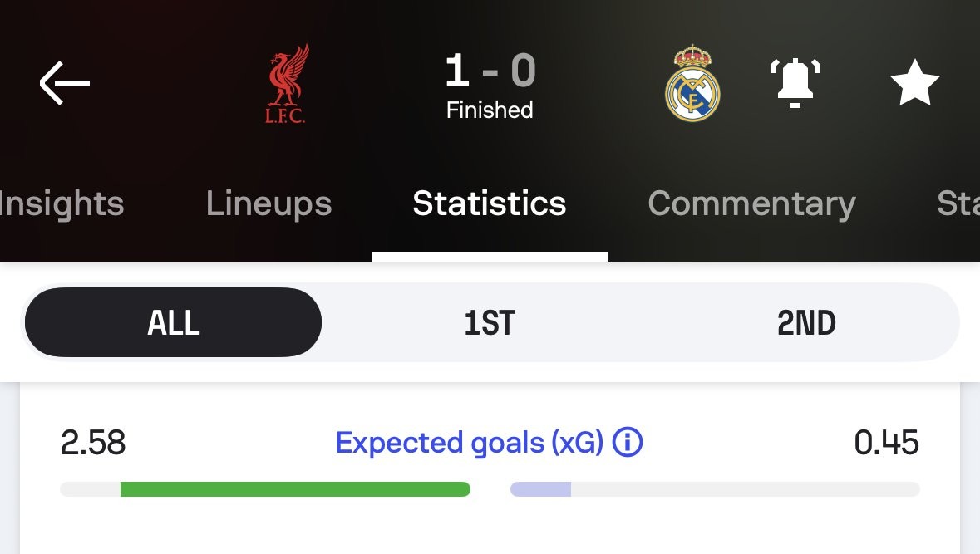This screenshot has height=554, width=980.
Task: Show 2ND half statistics
Action: click(x=806, y=322)
